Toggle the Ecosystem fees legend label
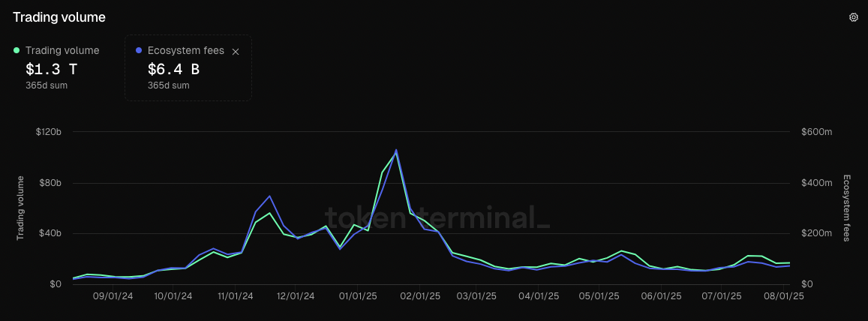The width and height of the screenshot is (868, 321). pos(186,50)
